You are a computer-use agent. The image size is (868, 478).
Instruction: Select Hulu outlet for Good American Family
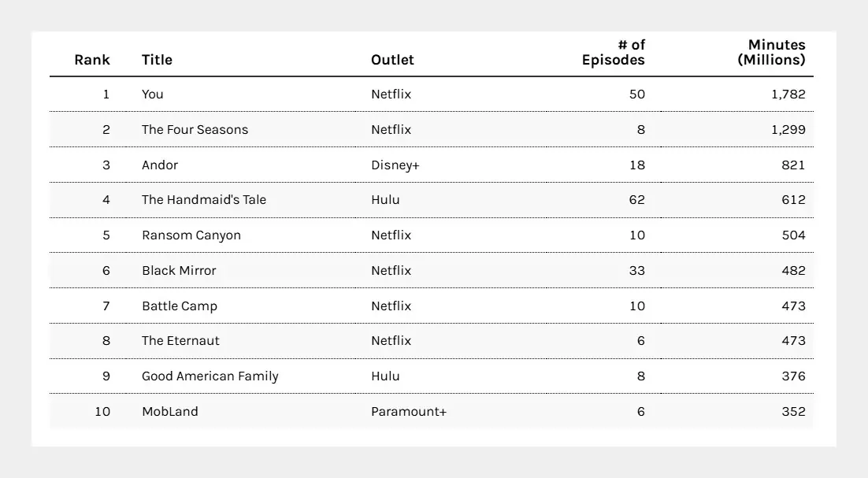pyautogui.click(x=385, y=376)
